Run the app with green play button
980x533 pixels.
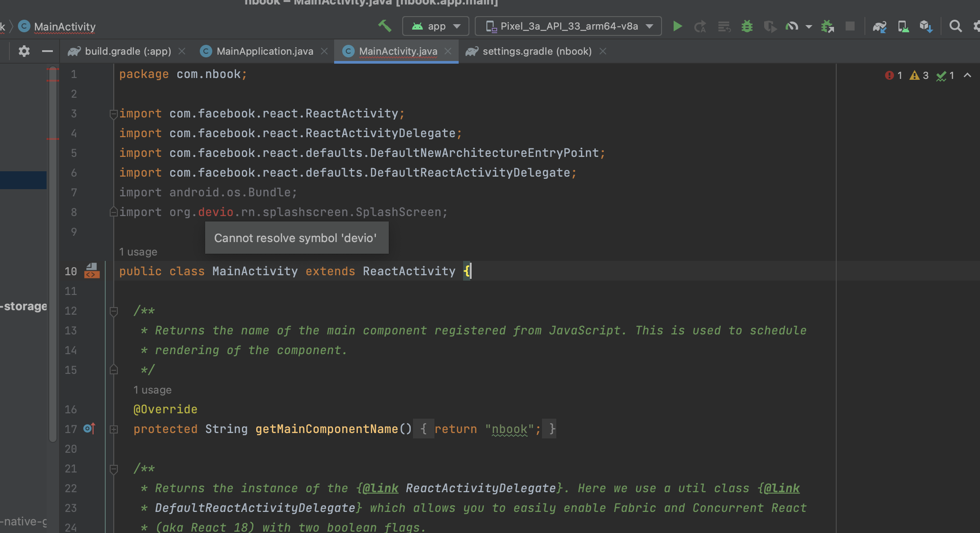pyautogui.click(x=677, y=26)
